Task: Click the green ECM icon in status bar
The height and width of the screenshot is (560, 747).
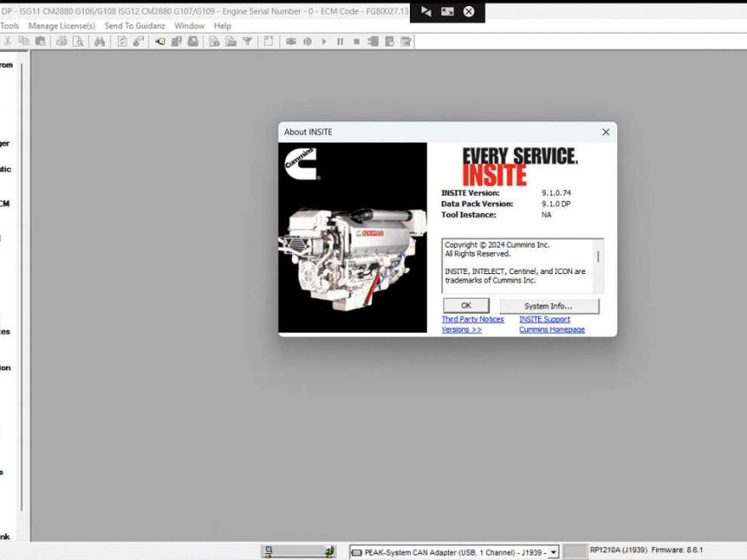Action: (x=329, y=552)
